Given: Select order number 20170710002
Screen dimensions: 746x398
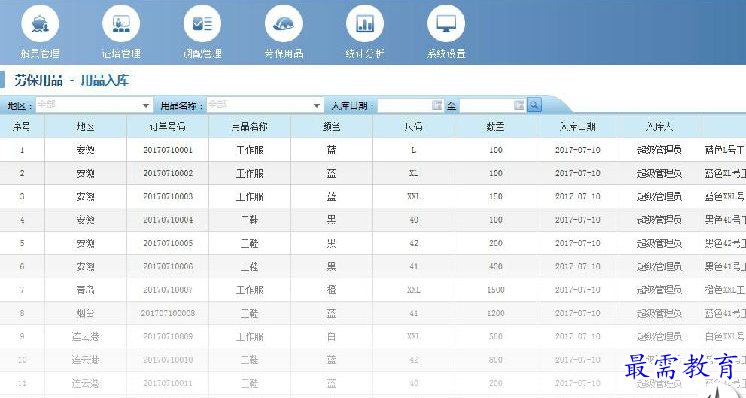Looking at the screenshot, I should point(167,173).
